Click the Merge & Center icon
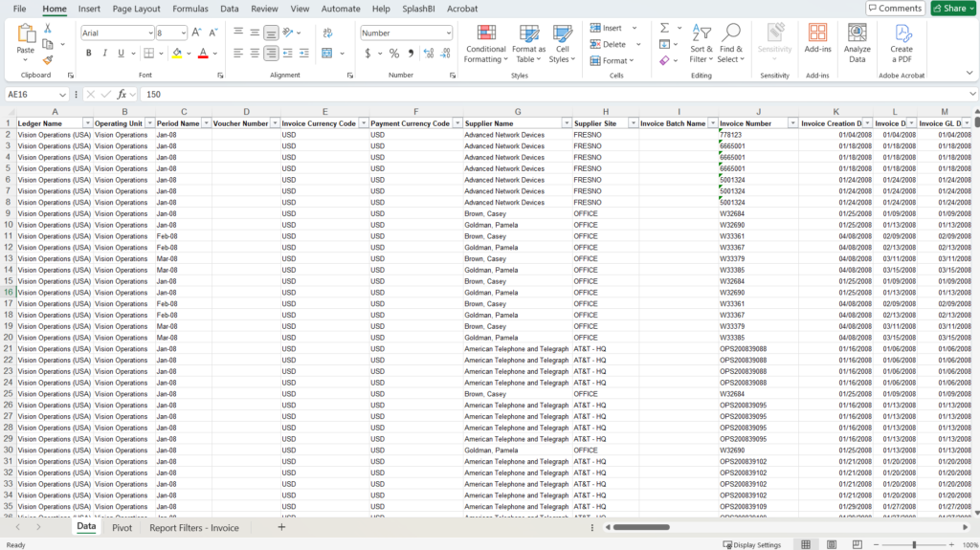 click(x=327, y=54)
